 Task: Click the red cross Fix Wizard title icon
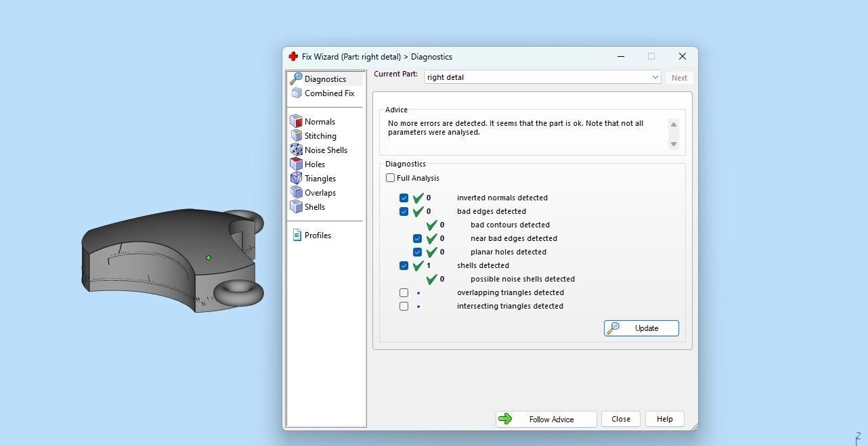point(292,57)
